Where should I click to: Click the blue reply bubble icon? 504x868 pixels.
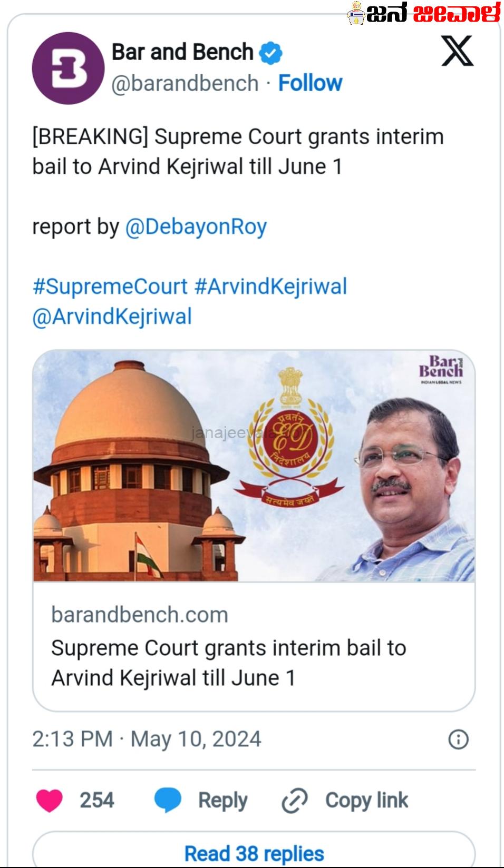tap(168, 800)
